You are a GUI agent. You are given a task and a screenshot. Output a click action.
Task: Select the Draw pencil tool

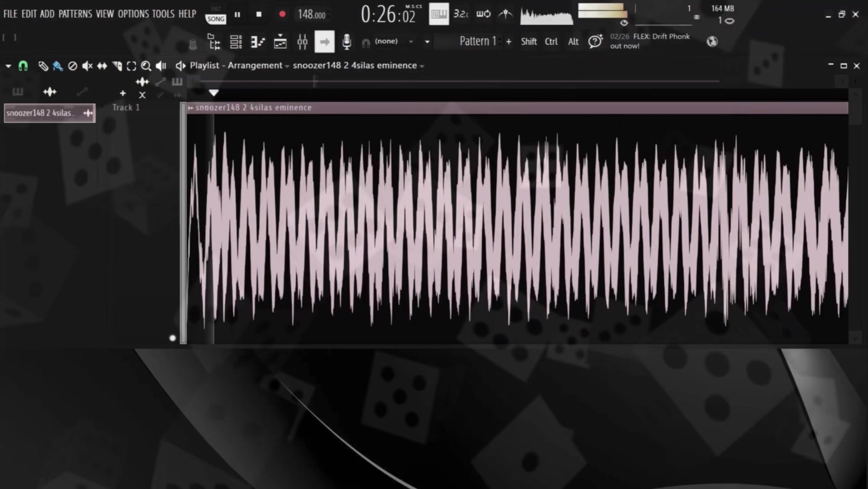coord(43,66)
